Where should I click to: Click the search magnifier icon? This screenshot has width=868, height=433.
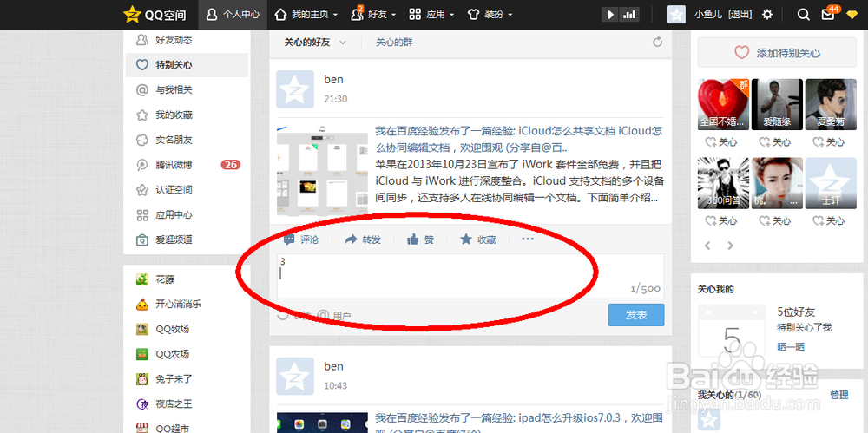pyautogui.click(x=803, y=15)
